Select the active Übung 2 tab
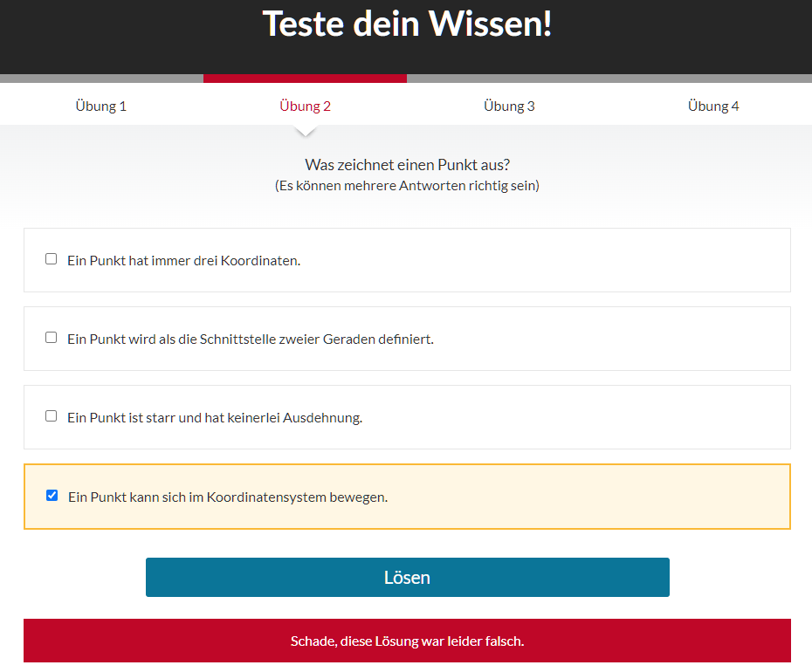812x672 pixels. [x=305, y=106]
